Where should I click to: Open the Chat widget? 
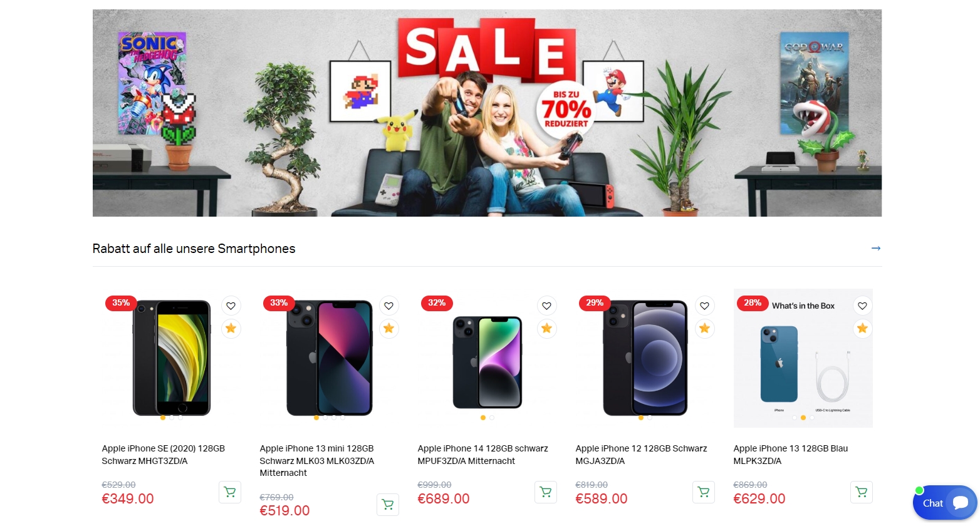tap(945, 503)
